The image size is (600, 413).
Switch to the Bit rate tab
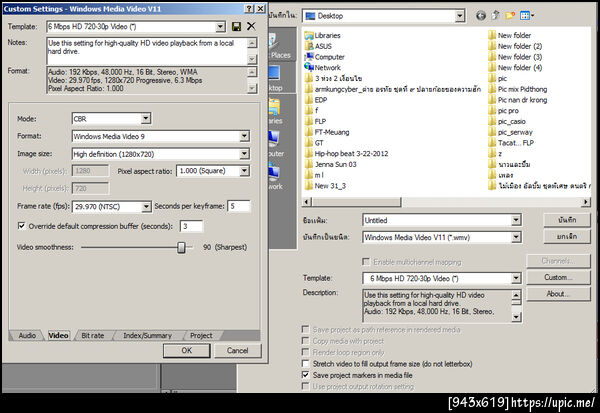click(x=93, y=335)
